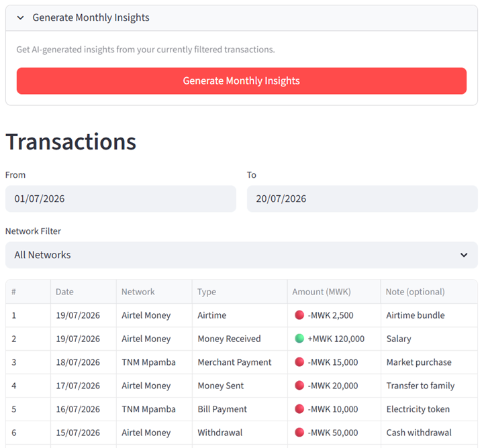Viewport: 486px width, 448px height.
Task: Open the From date field 01/07/2026
Action: [x=121, y=199]
